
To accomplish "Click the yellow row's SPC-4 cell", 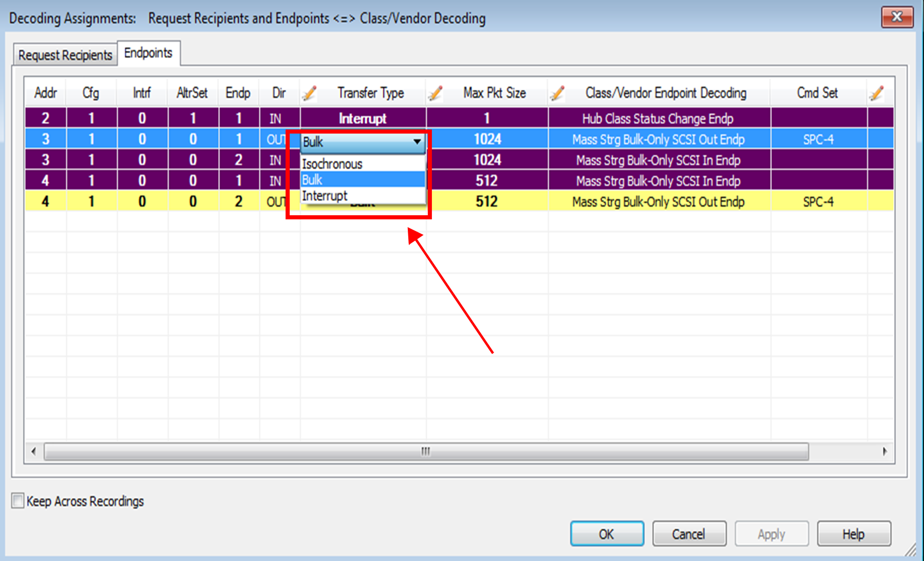I will click(819, 201).
